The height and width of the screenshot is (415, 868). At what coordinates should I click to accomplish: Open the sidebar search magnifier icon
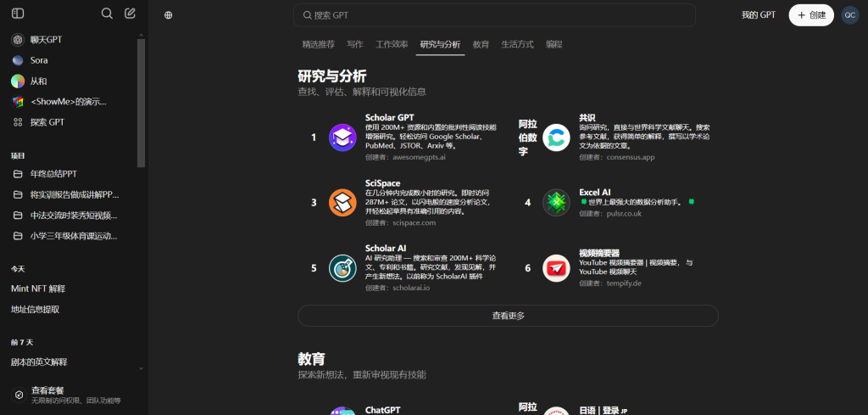[x=107, y=14]
